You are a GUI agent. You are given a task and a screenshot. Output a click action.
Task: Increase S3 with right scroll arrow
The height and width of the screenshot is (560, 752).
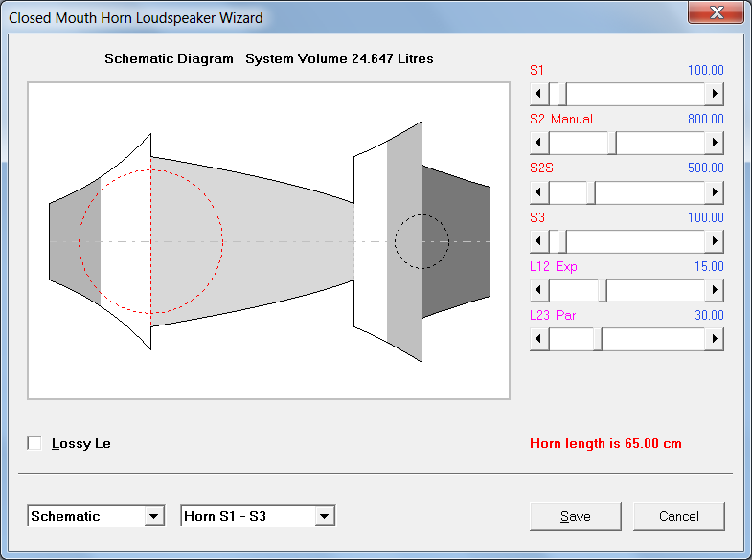tap(714, 241)
